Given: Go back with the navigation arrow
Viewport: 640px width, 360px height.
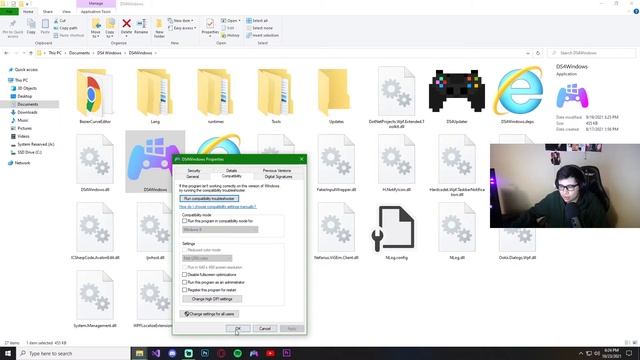Looking at the screenshot, I should (x=6, y=53).
